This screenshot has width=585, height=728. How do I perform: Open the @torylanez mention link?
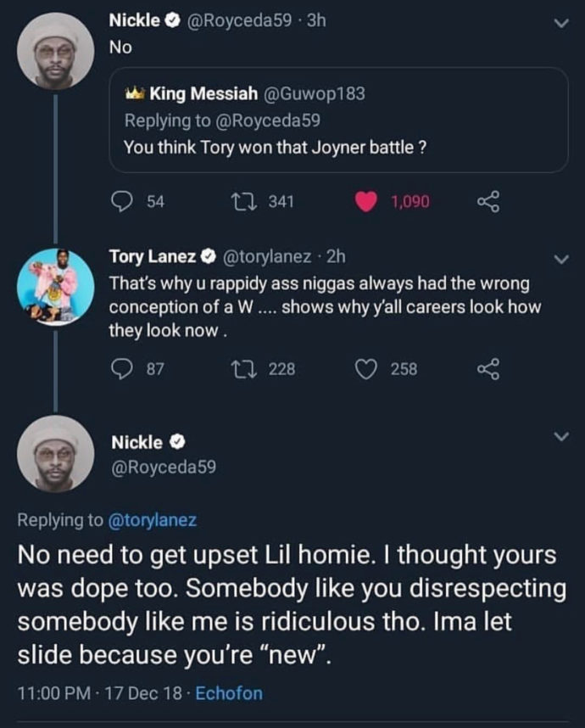[152, 520]
